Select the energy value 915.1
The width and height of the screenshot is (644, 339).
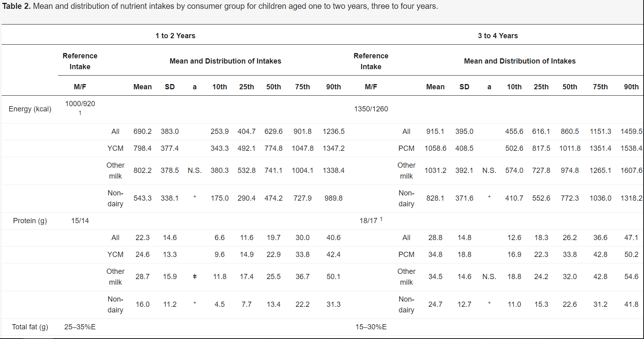point(436,131)
